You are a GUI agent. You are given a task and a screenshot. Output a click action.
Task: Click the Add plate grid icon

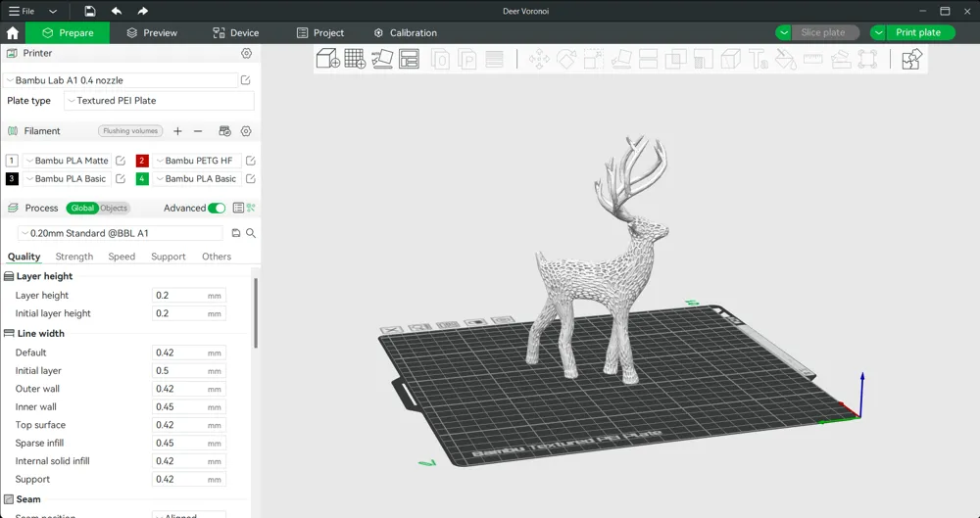coord(355,59)
